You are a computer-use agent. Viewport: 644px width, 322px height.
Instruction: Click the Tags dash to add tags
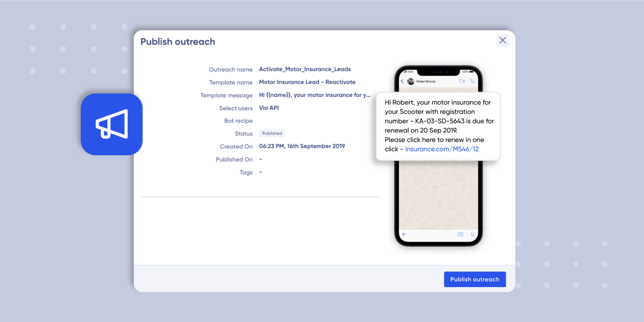pos(260,172)
